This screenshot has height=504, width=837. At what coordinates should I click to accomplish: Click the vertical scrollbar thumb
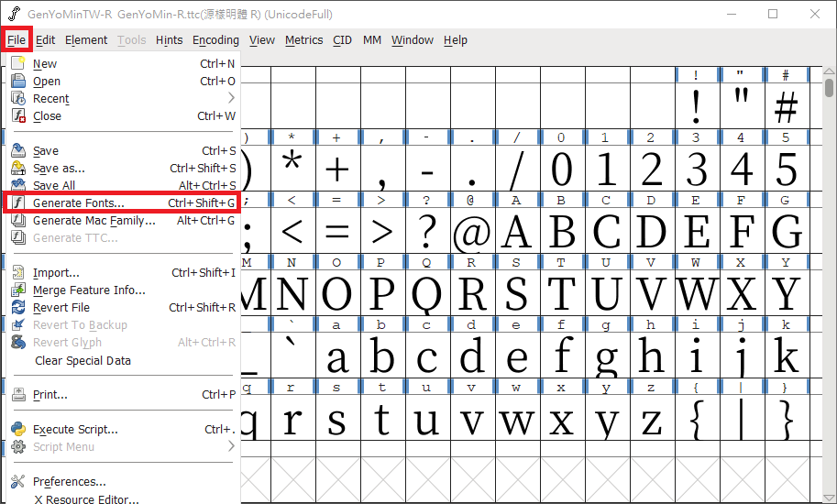click(829, 87)
